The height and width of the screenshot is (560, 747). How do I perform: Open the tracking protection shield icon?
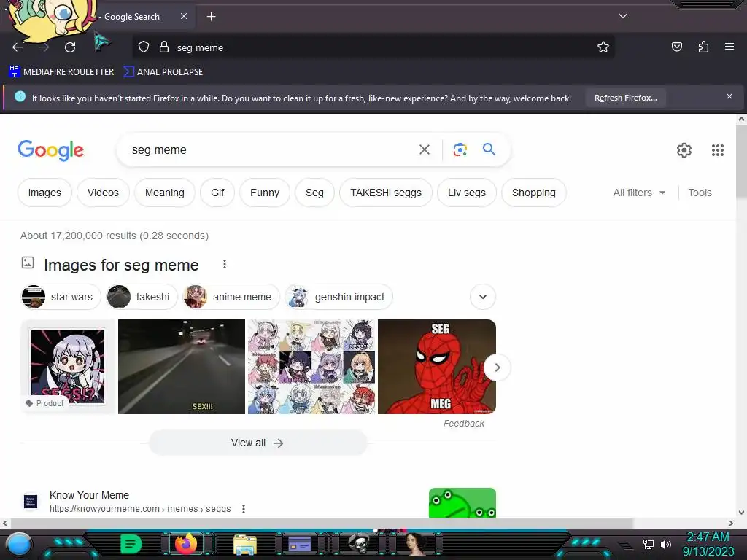(144, 47)
